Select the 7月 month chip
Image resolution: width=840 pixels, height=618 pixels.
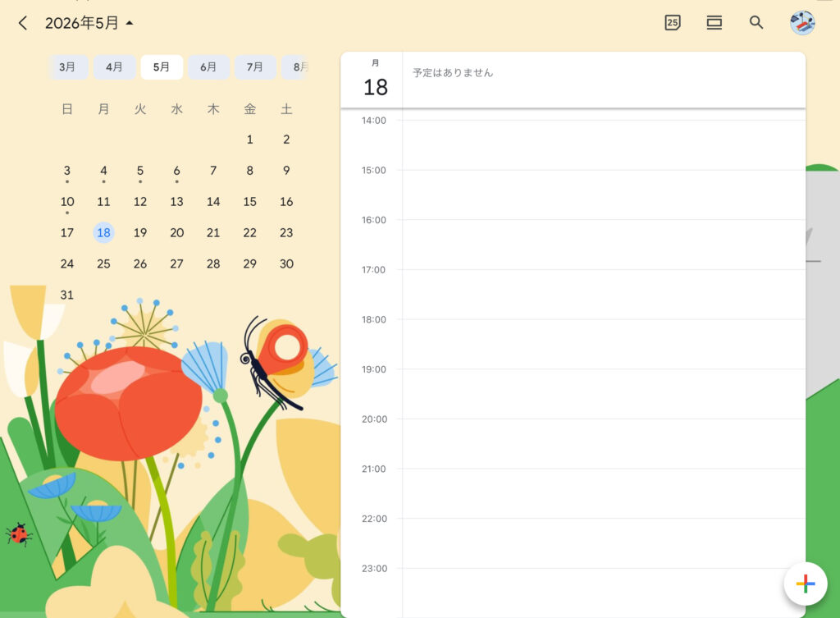(255, 67)
